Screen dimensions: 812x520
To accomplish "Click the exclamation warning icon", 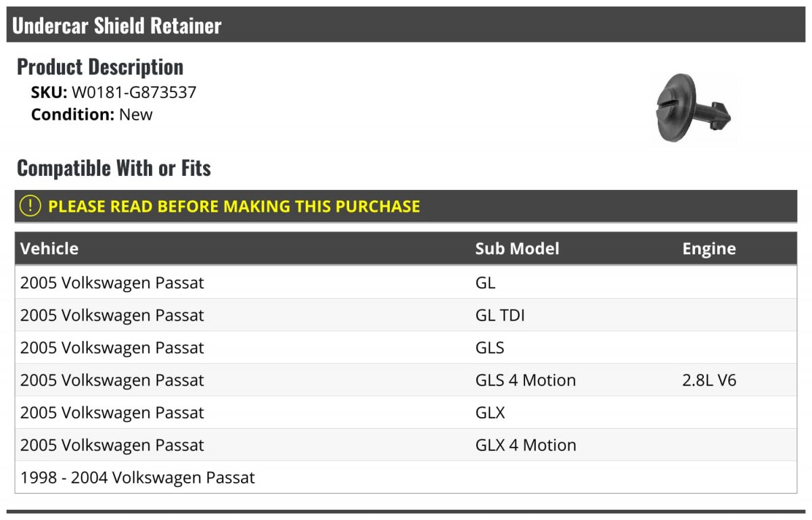I will [x=30, y=206].
